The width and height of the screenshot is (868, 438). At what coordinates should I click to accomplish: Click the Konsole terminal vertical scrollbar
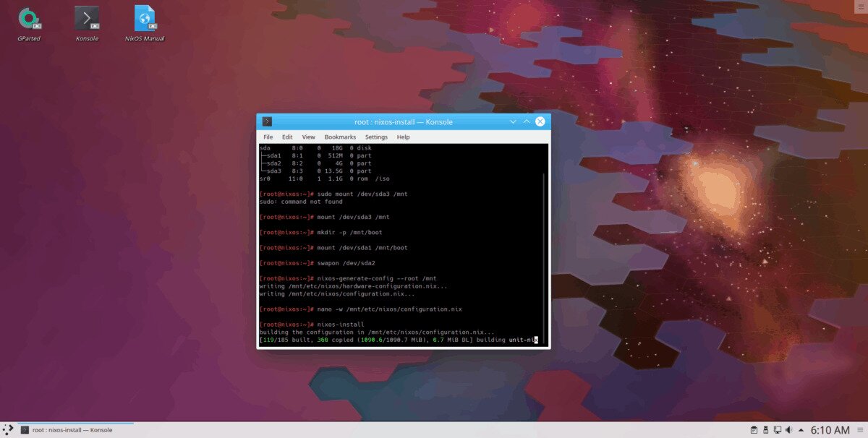pyautogui.click(x=544, y=253)
